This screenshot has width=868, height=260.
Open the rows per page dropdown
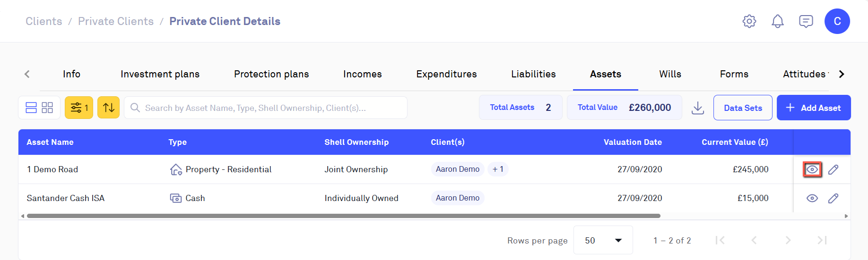pyautogui.click(x=603, y=240)
